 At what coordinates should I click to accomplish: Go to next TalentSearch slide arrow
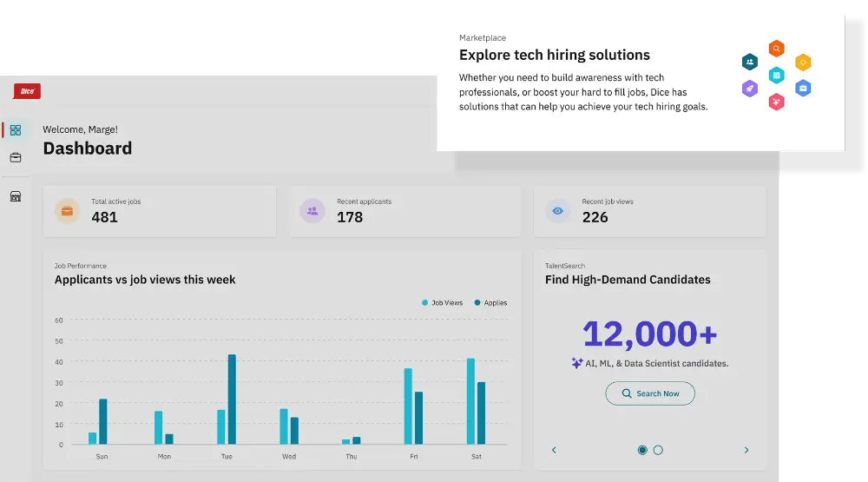pos(746,450)
